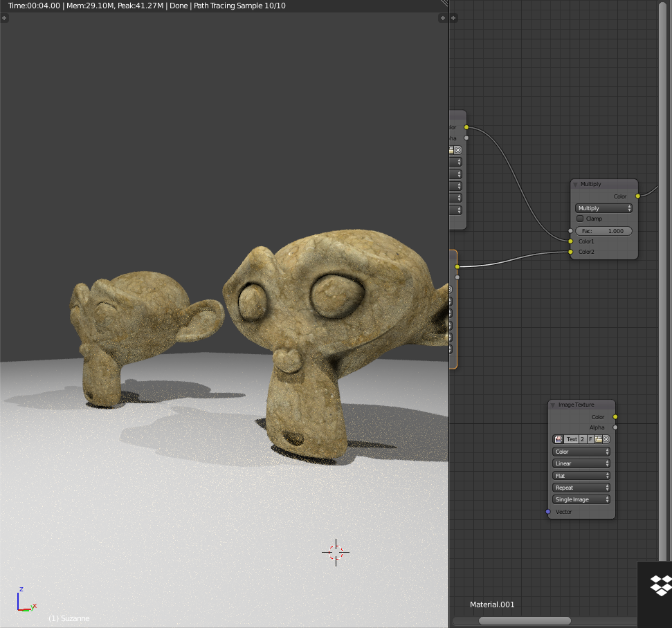Click the user count 2 button

tap(583, 439)
